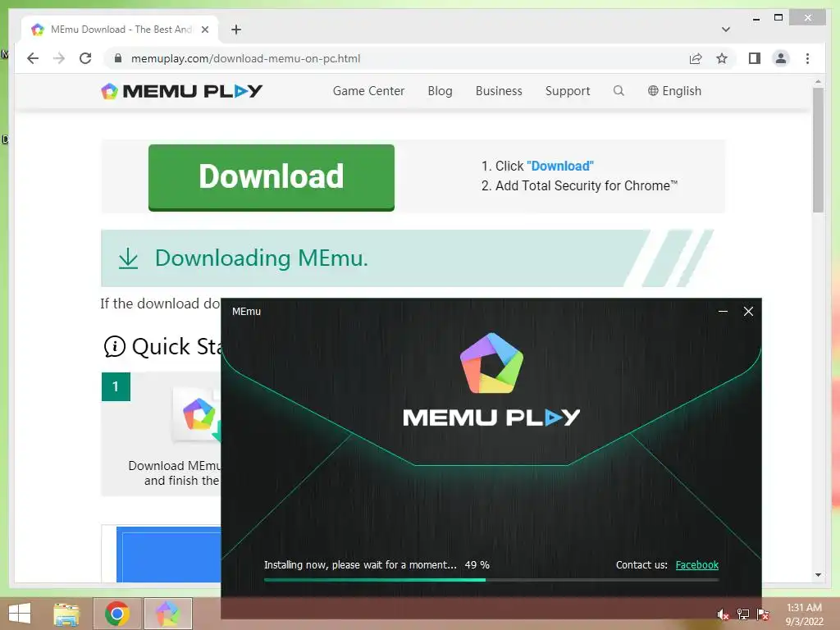840x630 pixels.
Task: Open the Chrome profile avatar
Action: 781,58
